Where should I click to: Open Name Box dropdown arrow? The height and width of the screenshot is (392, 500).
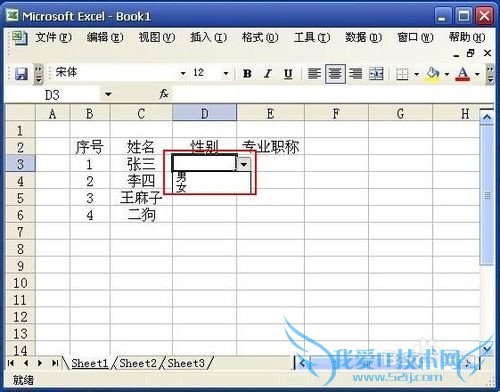108,95
